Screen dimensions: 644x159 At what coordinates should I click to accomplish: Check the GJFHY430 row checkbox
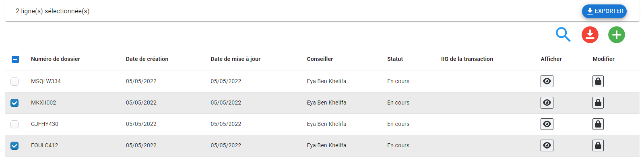coord(14,124)
